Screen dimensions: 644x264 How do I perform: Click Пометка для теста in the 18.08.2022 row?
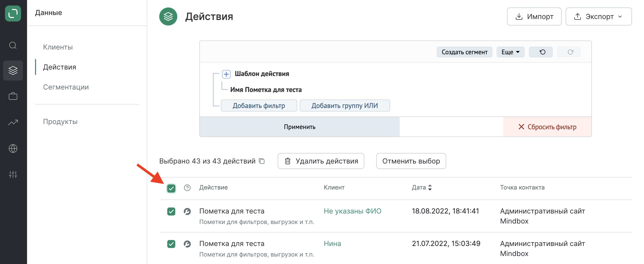(x=232, y=211)
